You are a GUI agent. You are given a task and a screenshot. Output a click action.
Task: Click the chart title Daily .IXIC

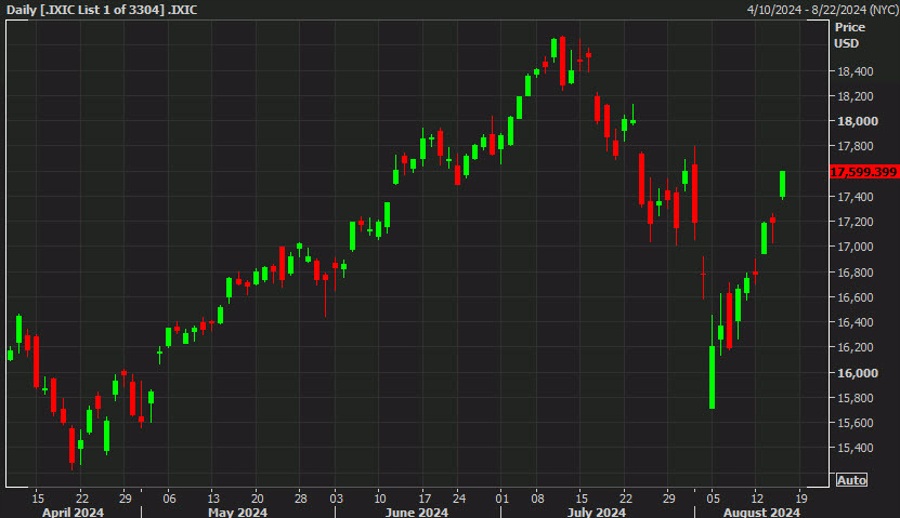(x=102, y=10)
